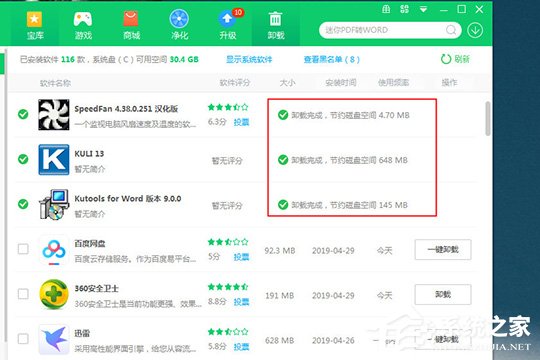Select the 卸载 trash tab

tap(276, 25)
